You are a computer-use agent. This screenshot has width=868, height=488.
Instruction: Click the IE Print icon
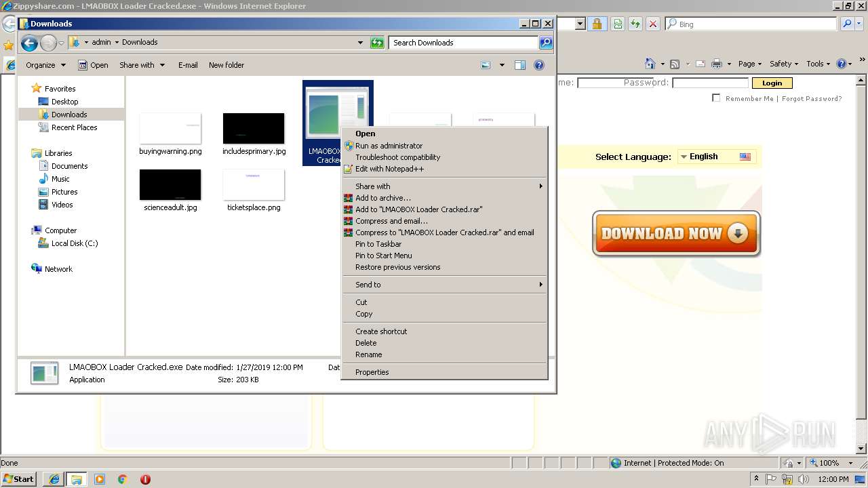pyautogui.click(x=717, y=64)
